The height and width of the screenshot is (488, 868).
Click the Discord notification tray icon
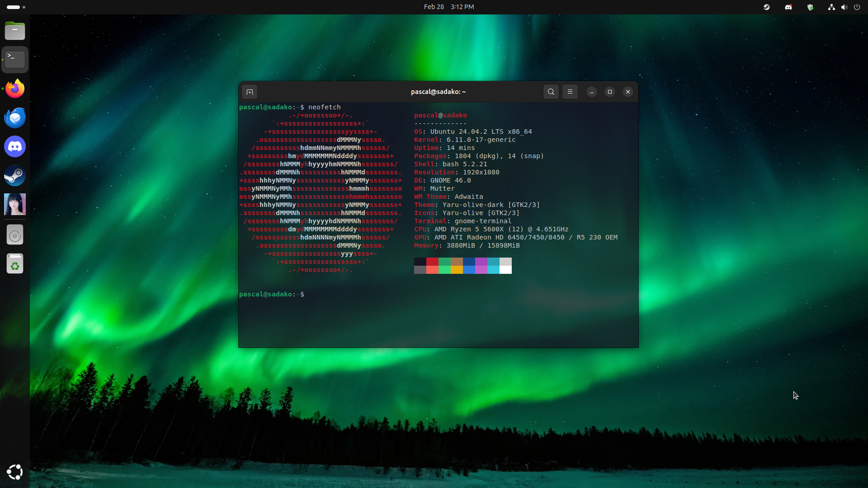[x=788, y=7]
